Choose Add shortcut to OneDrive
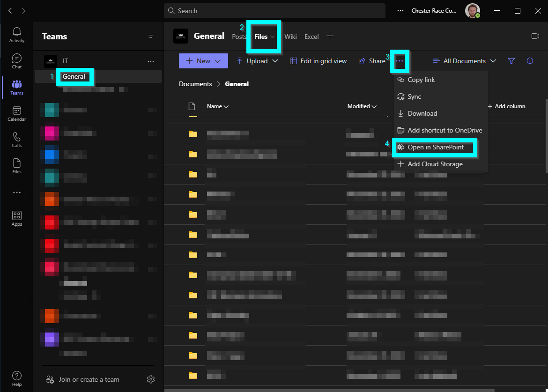The image size is (548, 392). point(441,130)
